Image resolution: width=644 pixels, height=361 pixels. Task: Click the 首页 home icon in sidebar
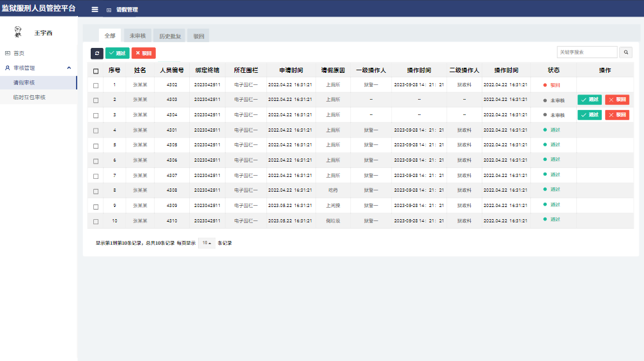[8, 53]
